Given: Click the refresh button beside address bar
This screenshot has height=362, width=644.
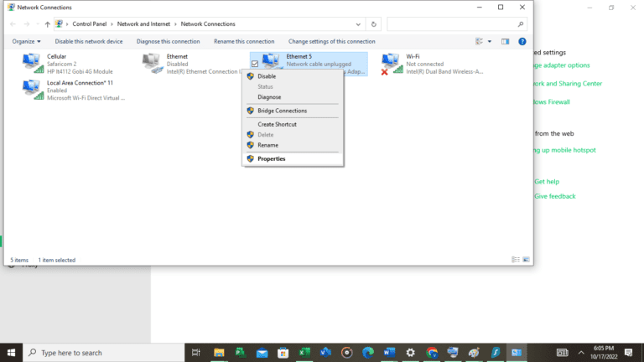Looking at the screenshot, I should 374,24.
